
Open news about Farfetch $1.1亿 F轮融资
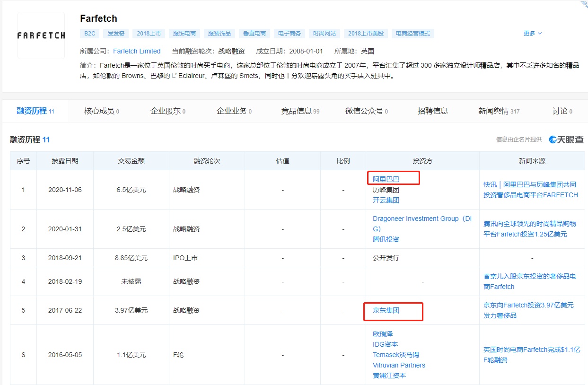pos(532,355)
